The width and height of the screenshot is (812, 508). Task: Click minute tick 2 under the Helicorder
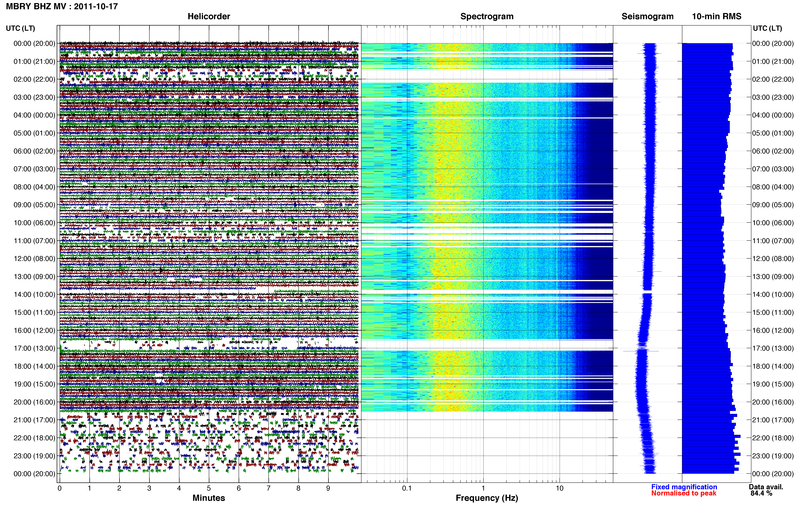[119, 488]
